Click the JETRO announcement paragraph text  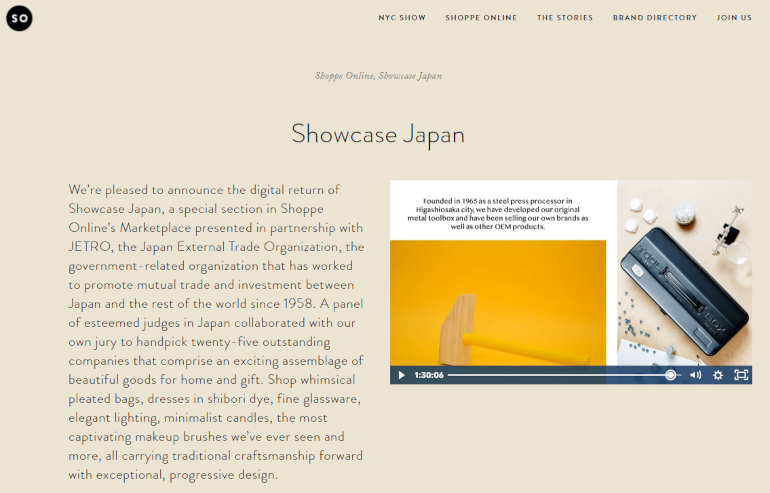point(217,331)
